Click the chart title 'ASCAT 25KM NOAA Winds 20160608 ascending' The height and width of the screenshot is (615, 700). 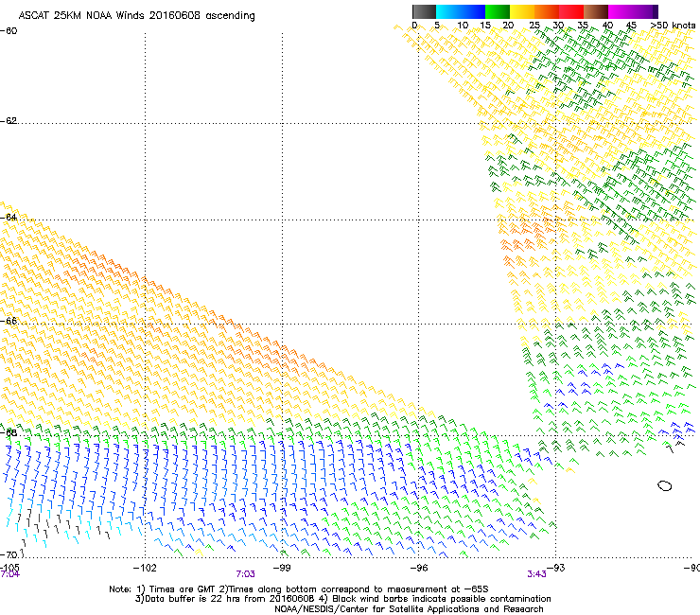click(x=136, y=16)
